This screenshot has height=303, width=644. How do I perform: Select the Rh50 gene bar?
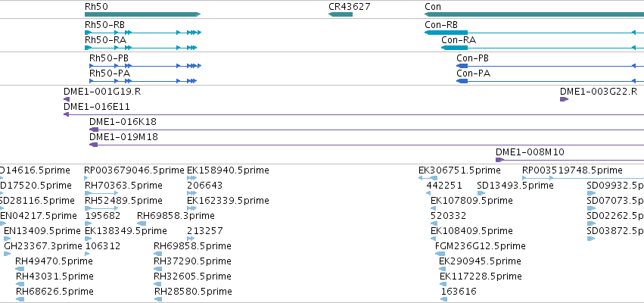(142, 14)
